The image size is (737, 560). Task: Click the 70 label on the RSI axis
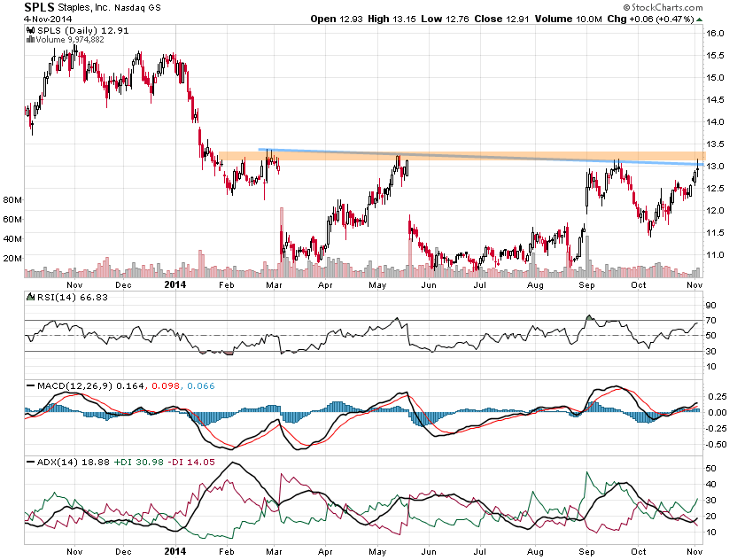711,321
